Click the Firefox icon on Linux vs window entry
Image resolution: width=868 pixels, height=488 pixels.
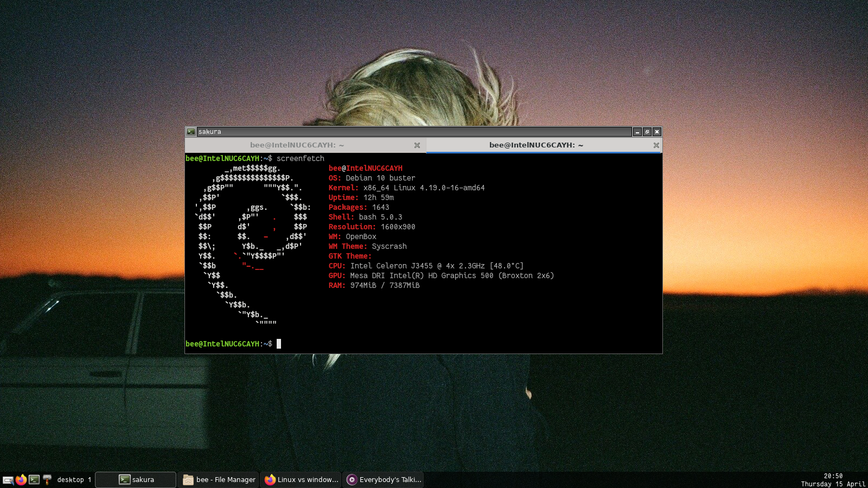tap(270, 480)
